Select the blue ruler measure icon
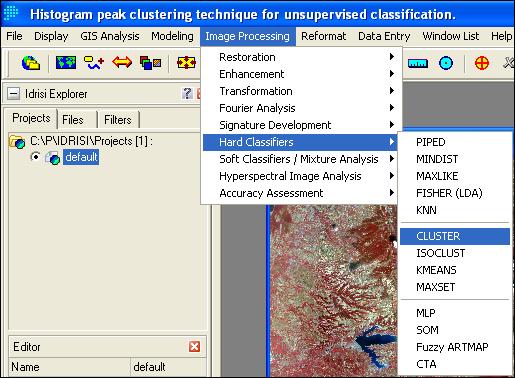The width and height of the screenshot is (515, 378). coord(418,63)
